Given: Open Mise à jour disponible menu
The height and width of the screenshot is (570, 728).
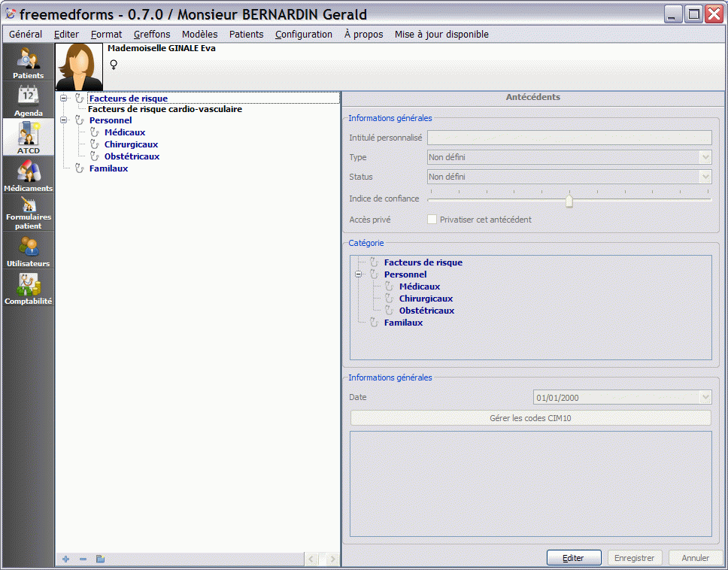Looking at the screenshot, I should point(441,35).
